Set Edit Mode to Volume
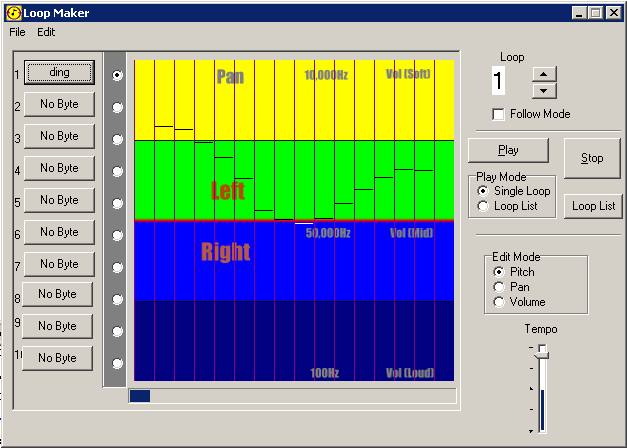Viewport: 627px width, 448px height. click(x=499, y=302)
